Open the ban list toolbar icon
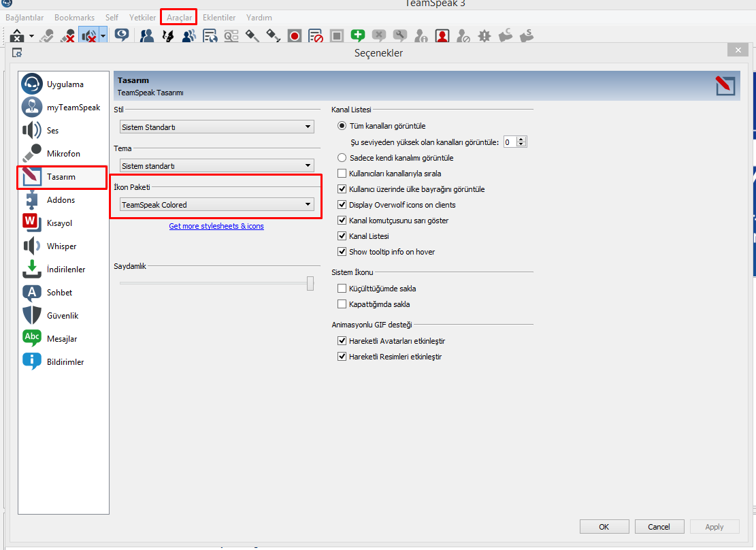756x550 pixels. point(316,35)
